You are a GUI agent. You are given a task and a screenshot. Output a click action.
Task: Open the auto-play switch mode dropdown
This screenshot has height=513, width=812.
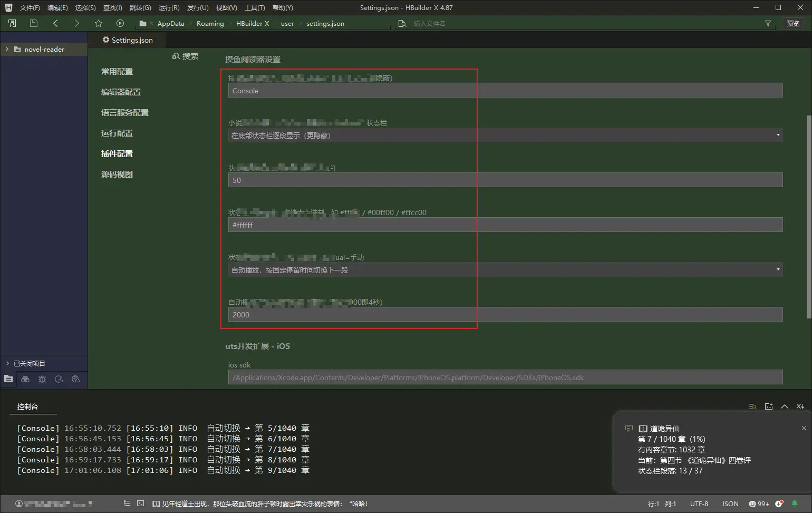(505, 270)
